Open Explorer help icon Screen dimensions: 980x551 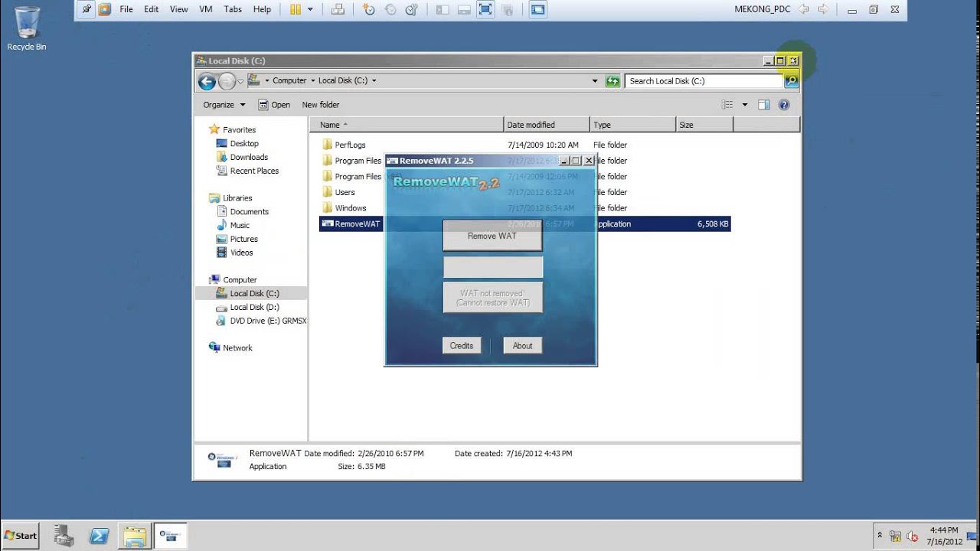coord(784,105)
